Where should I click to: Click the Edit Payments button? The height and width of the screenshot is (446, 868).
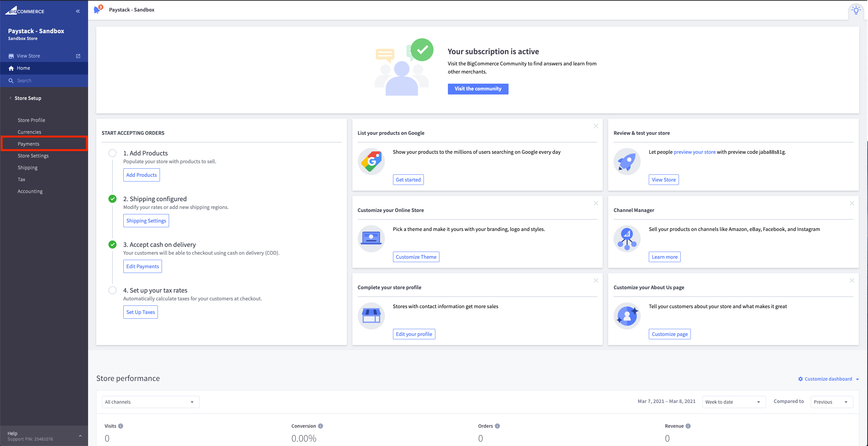[143, 267]
